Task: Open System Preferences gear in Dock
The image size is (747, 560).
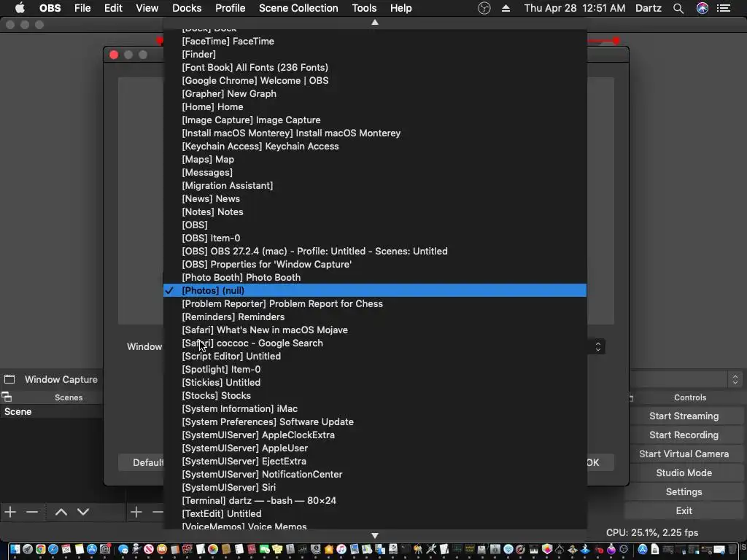Action: click(x=105, y=549)
